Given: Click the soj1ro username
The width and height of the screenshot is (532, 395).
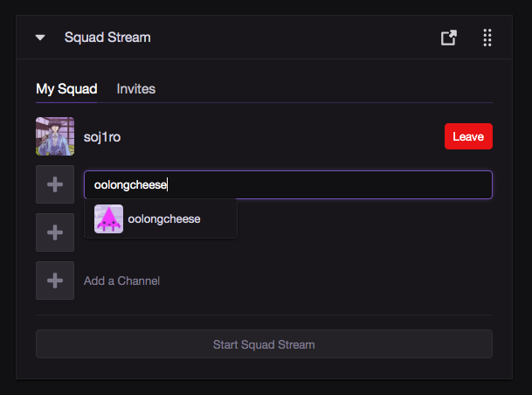Looking at the screenshot, I should 102,137.
